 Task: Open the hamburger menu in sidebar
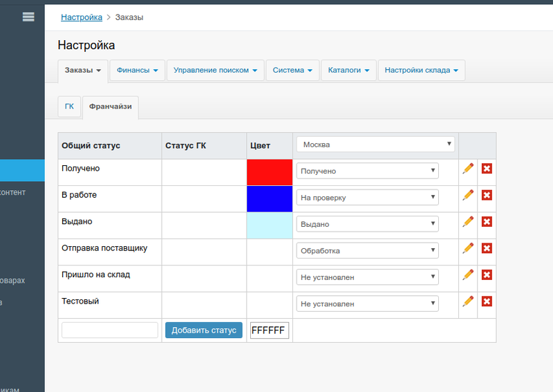[28, 17]
